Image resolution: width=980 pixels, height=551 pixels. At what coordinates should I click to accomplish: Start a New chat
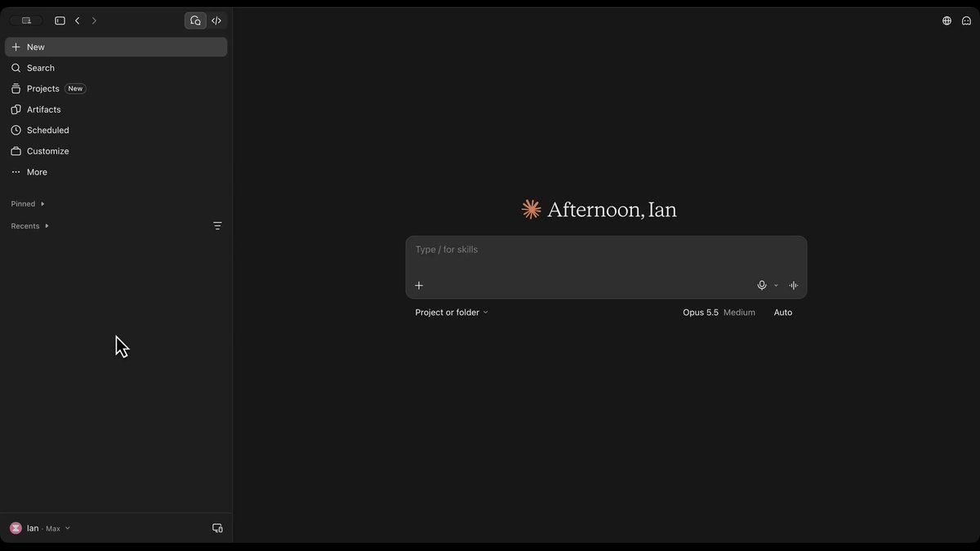(x=116, y=47)
